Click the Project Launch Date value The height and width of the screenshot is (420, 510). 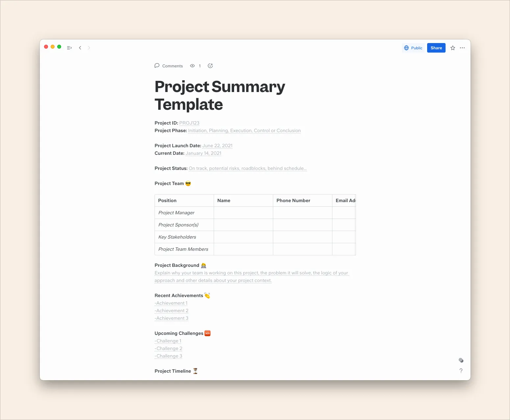217,146
